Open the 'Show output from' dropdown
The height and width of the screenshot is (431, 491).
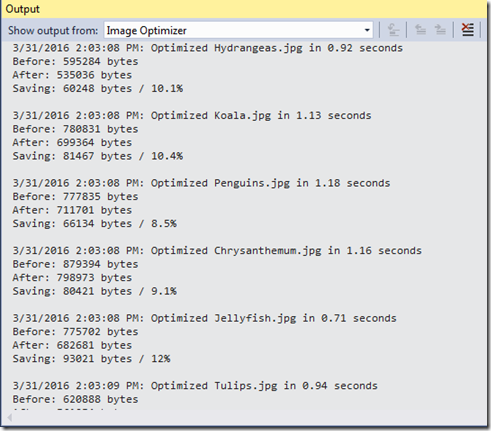[238, 30]
